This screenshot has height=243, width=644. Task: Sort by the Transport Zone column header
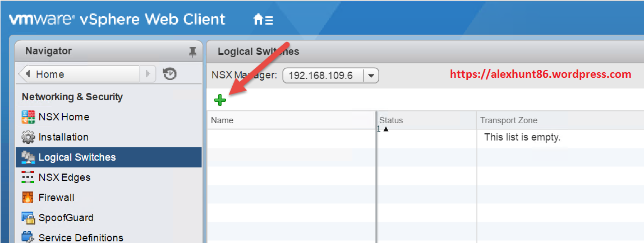pos(560,120)
